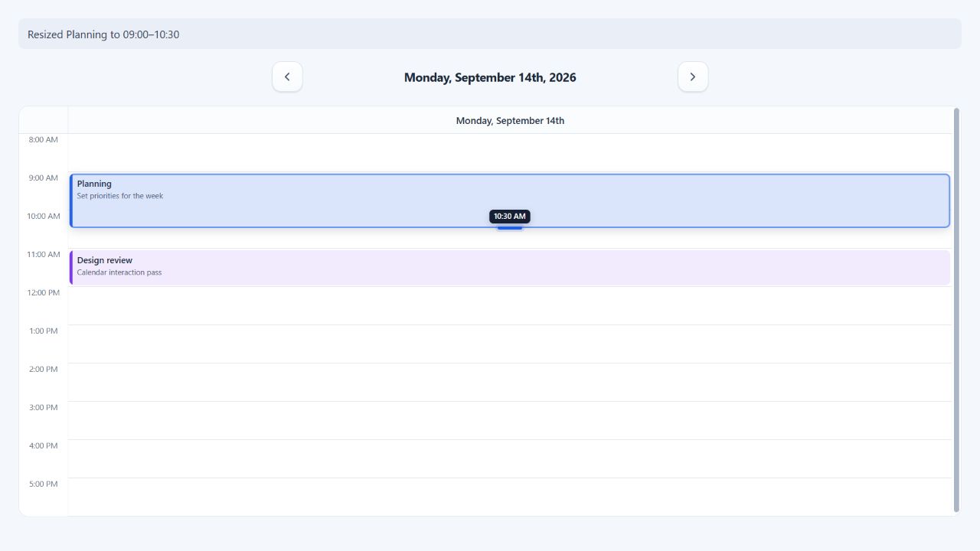980x551 pixels.
Task: Select the 'Monday, September 14th' column header
Action: (x=510, y=121)
